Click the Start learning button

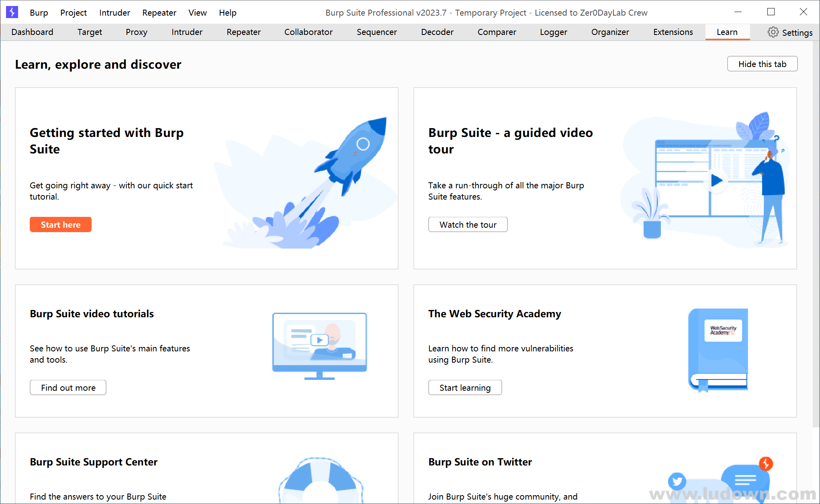465,388
